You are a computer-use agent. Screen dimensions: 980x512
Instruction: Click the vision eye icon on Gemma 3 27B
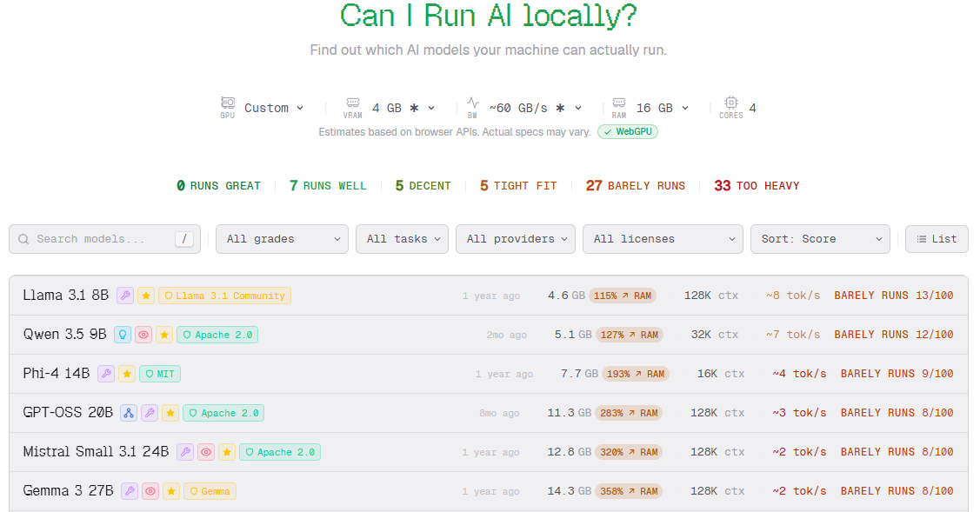coord(150,491)
